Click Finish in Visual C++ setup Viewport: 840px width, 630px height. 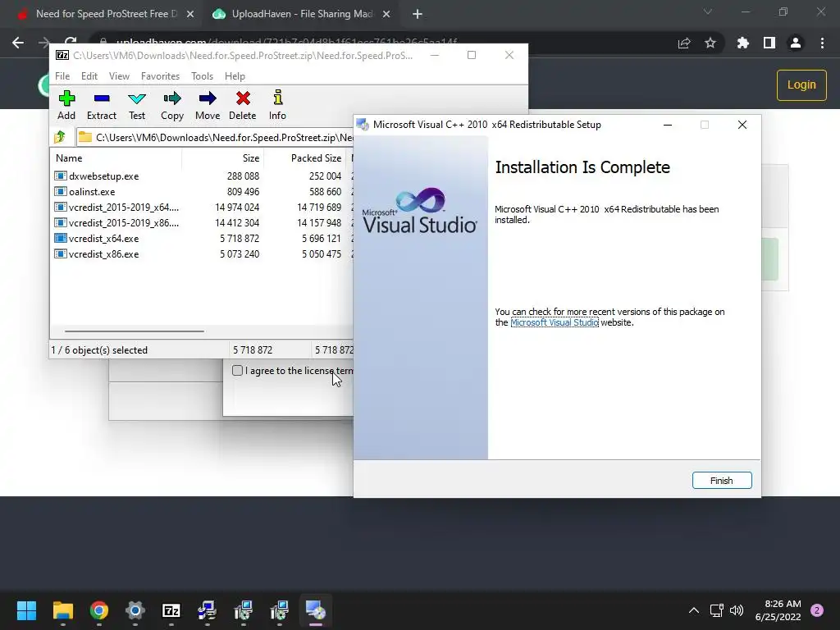(722, 480)
